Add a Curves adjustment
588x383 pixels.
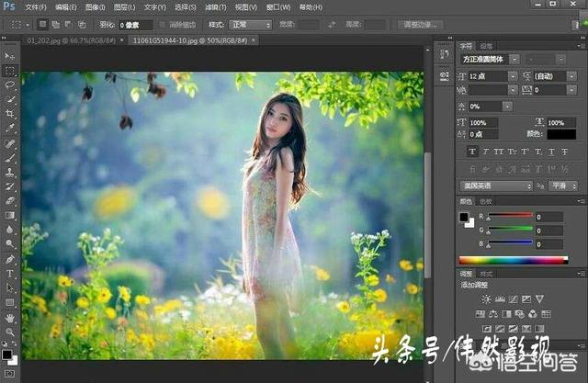click(x=514, y=299)
